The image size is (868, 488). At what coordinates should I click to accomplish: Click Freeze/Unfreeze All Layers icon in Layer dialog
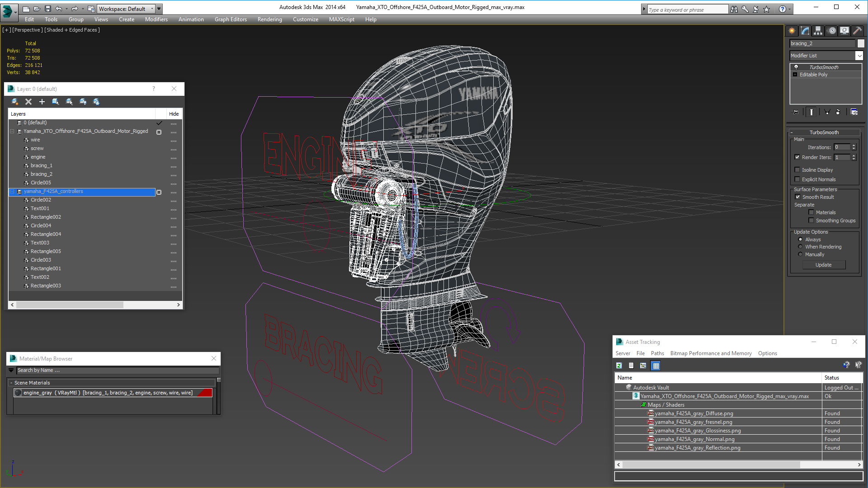point(96,102)
